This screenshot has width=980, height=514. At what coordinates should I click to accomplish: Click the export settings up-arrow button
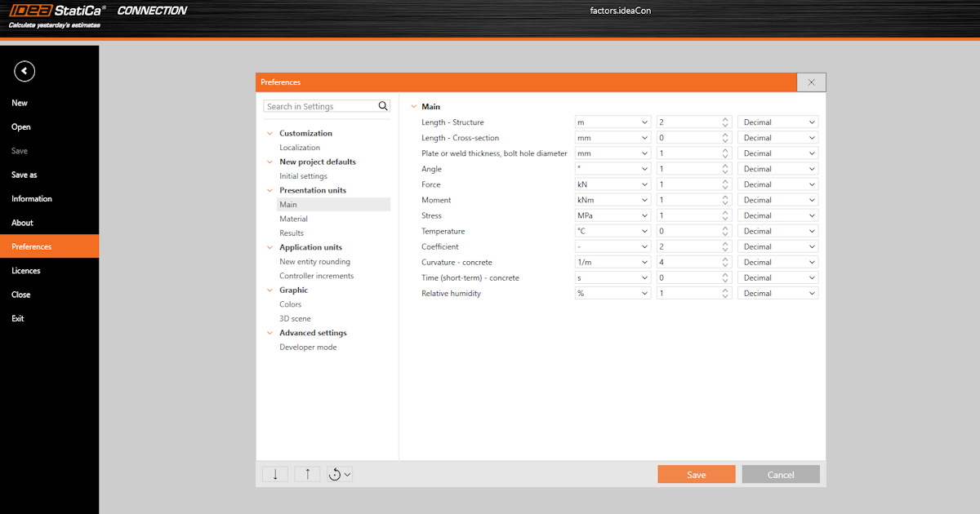click(307, 474)
